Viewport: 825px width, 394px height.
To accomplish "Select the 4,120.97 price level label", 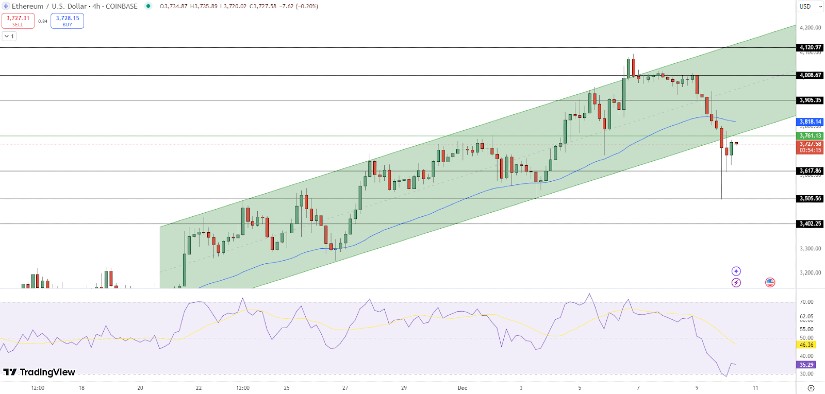I will pos(810,48).
